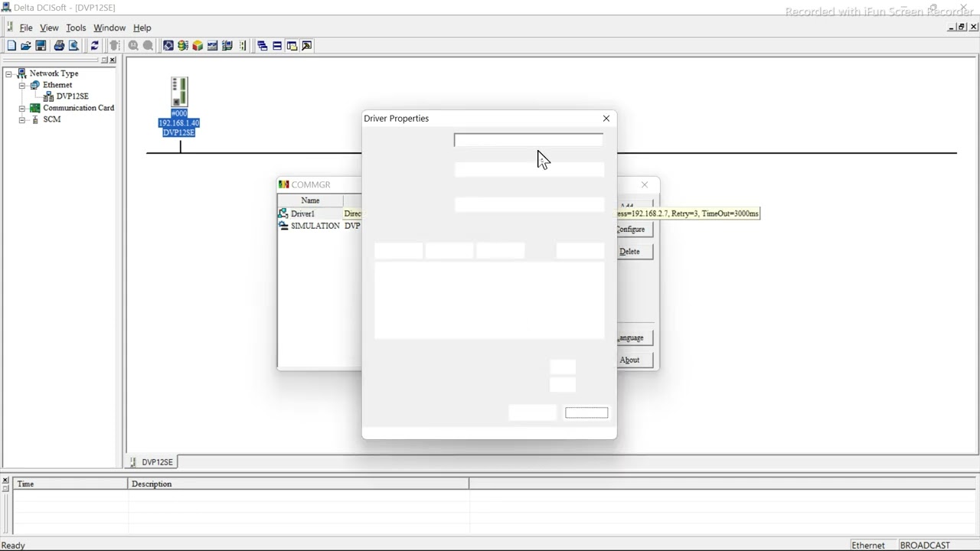Image resolution: width=980 pixels, height=551 pixels.
Task: Click Ethernet in the status bar
Action: (x=868, y=546)
